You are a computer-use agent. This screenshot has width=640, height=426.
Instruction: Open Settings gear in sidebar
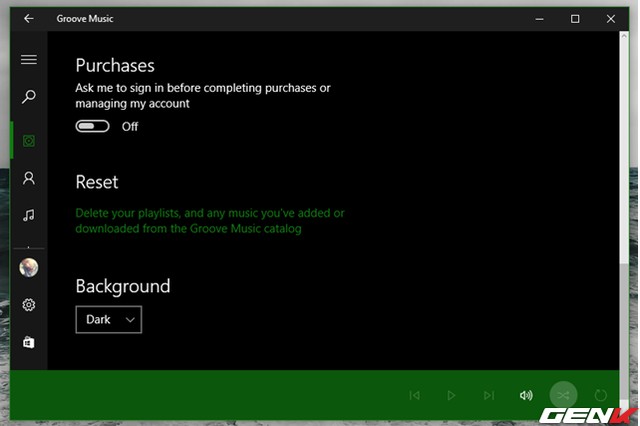(29, 305)
